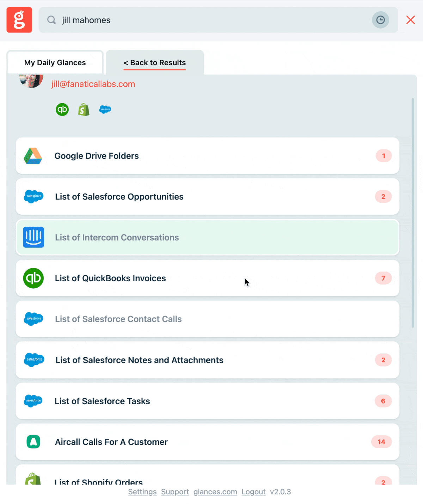The width and height of the screenshot is (423, 504).
Task: Click count badge on Salesforce Opportunities
Action: coord(383,197)
